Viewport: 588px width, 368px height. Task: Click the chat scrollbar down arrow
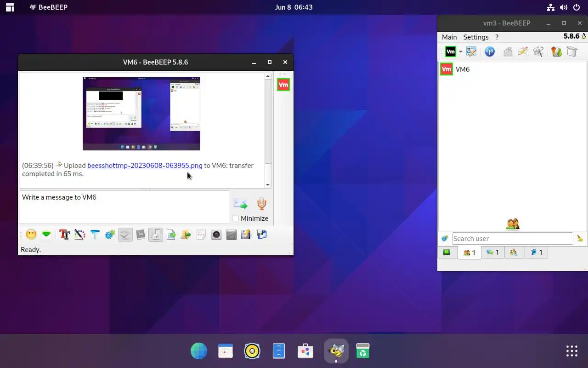click(268, 184)
